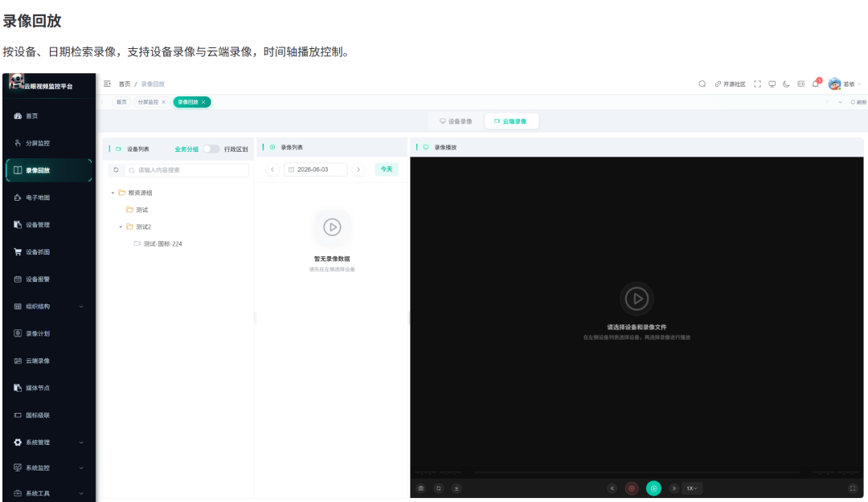Switch to the 首页 page tag
This screenshot has width=868, height=502.
(x=121, y=102)
